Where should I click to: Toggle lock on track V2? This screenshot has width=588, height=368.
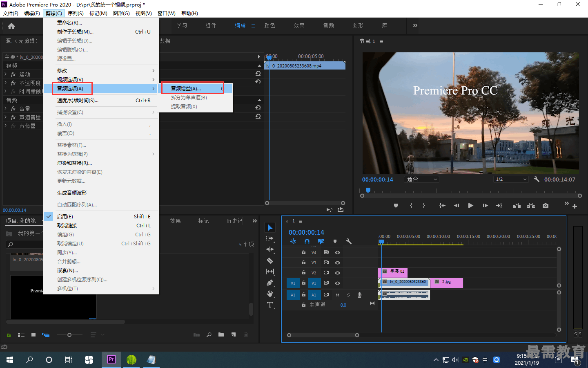click(x=303, y=273)
